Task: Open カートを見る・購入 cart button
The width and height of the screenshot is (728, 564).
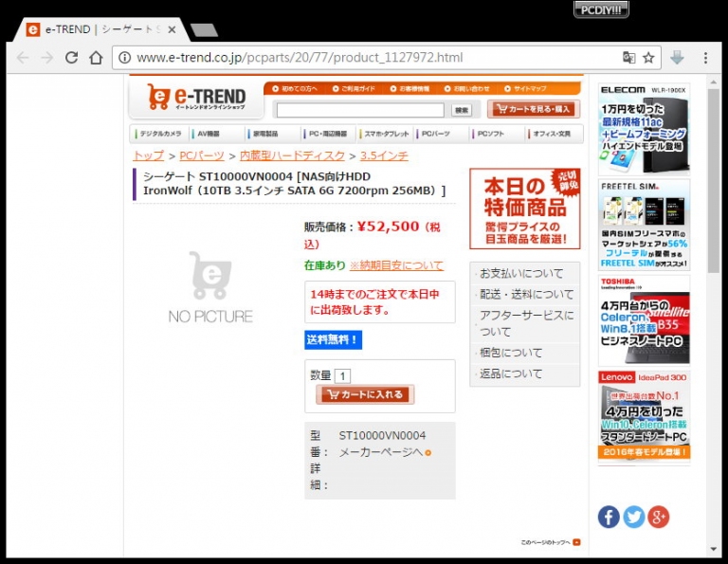Action: (x=534, y=109)
